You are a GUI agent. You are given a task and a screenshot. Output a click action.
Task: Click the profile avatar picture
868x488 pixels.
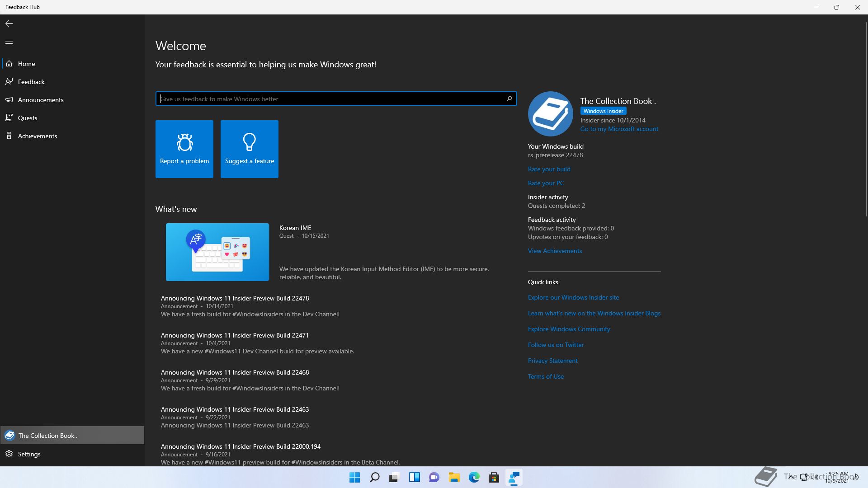pos(551,114)
